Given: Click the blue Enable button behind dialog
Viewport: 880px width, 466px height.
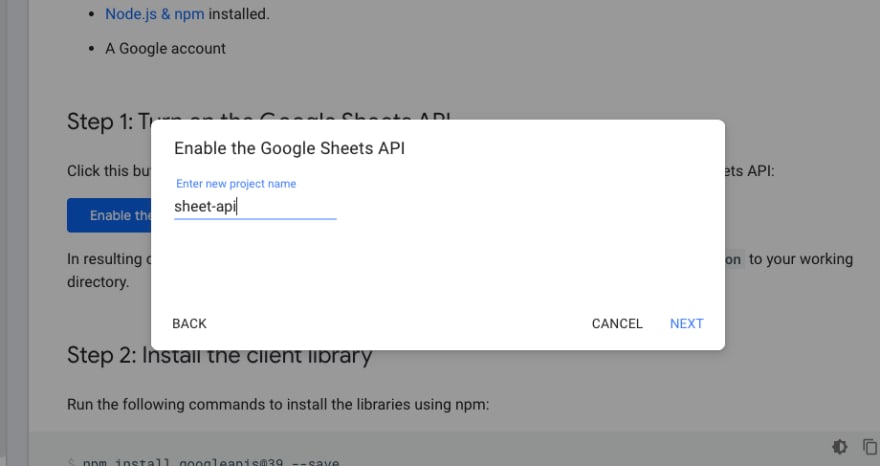Looking at the screenshot, I should 109,215.
